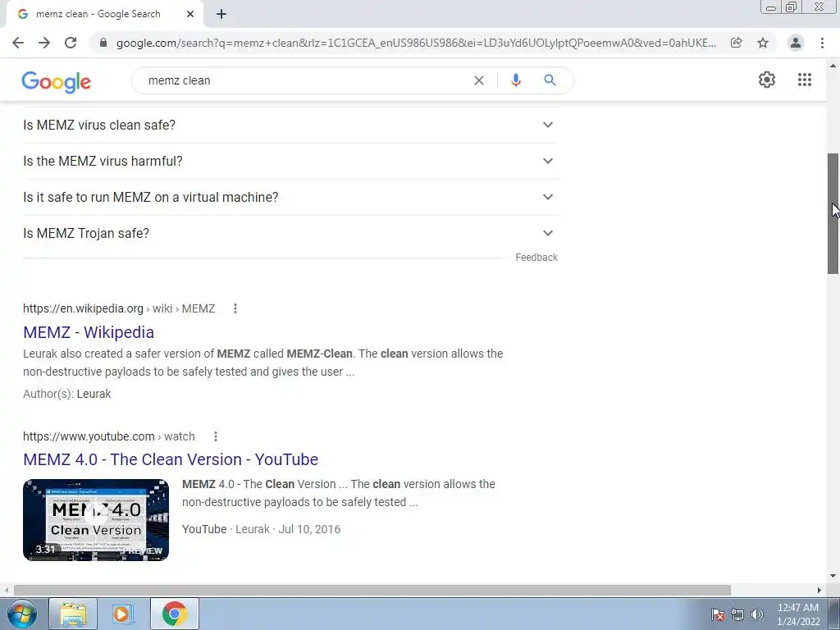Open a new tab with the plus button
Image resolution: width=840 pixels, height=630 pixels.
[221, 14]
